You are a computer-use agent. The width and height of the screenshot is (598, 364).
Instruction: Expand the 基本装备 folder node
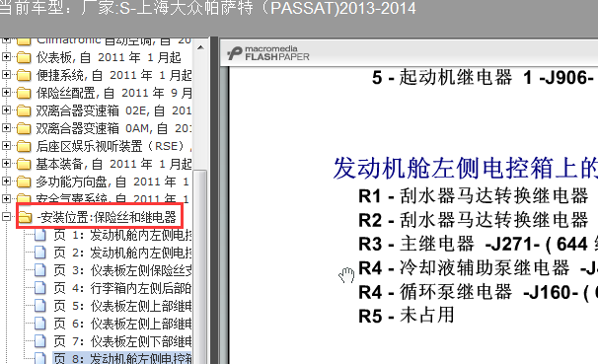6,164
